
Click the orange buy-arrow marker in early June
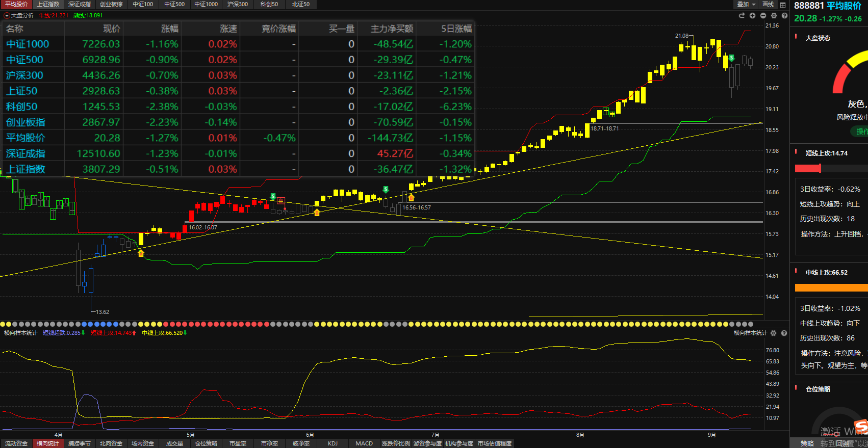click(317, 212)
